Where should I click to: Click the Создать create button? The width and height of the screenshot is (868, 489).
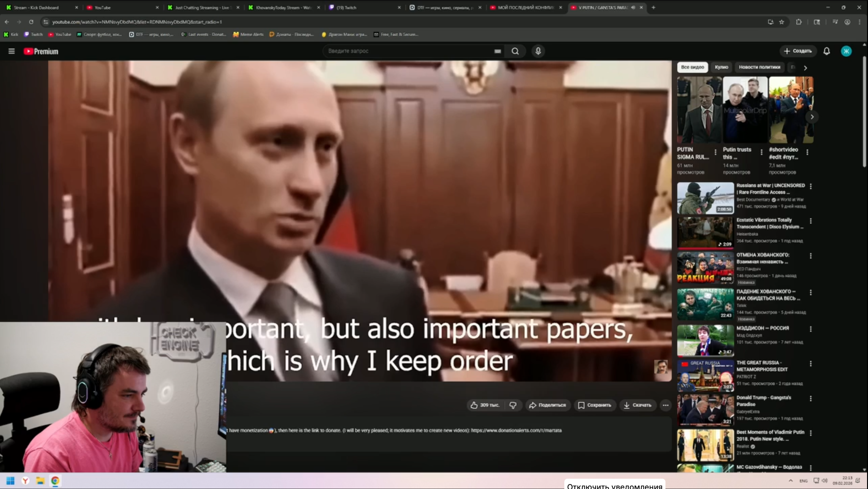point(798,51)
